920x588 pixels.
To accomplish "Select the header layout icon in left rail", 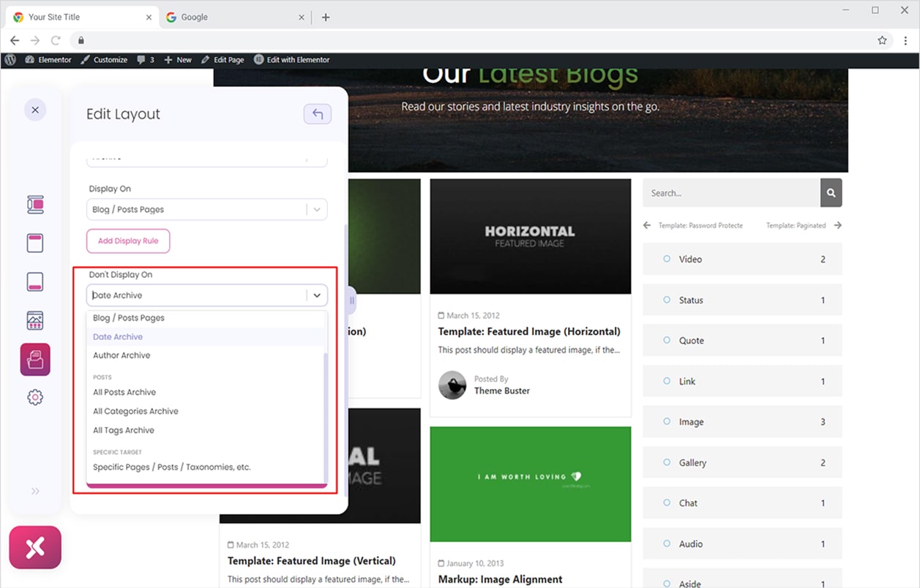I will click(35, 243).
